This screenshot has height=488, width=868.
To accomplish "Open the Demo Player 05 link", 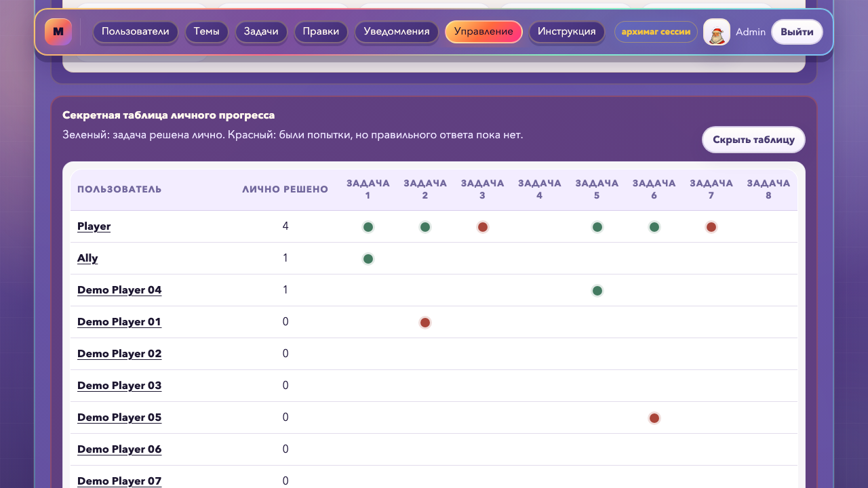I will pyautogui.click(x=119, y=418).
